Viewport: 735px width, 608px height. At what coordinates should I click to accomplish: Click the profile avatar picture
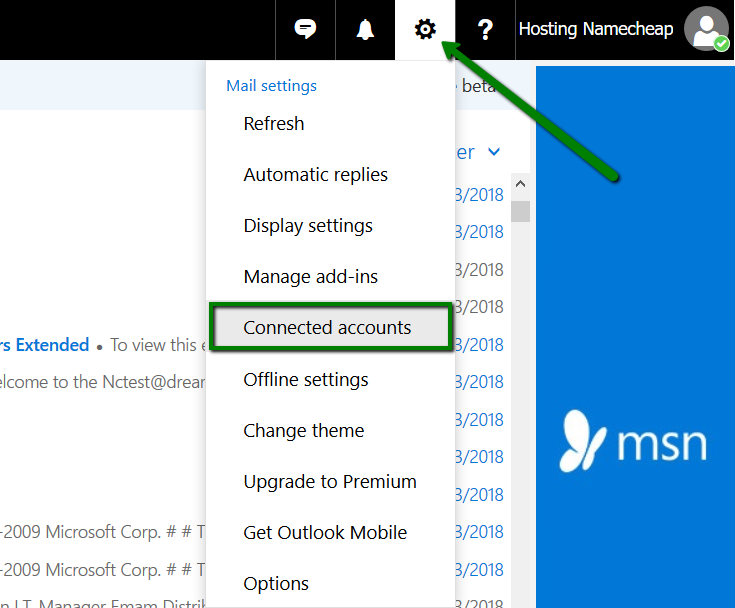[x=706, y=29]
